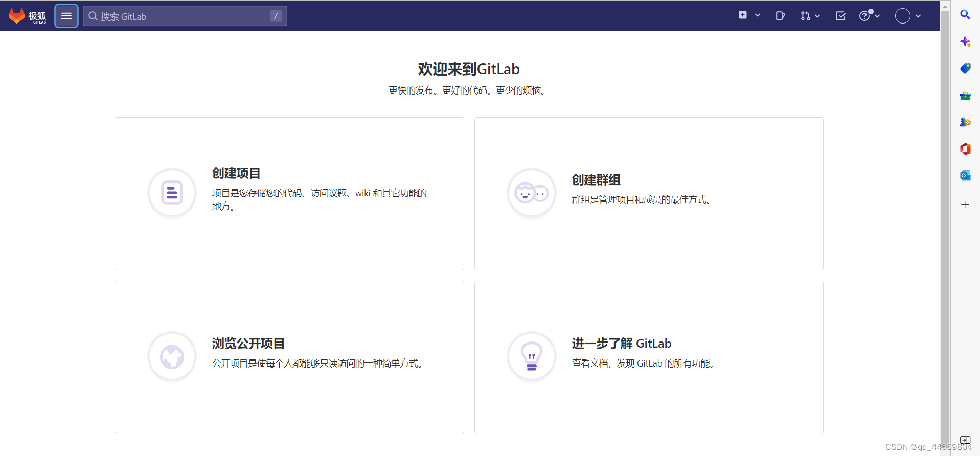
Task: Open the tools briefcase sidebar icon
Action: click(x=965, y=96)
